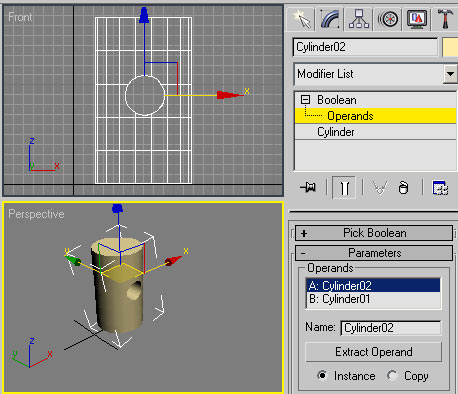This screenshot has height=394, width=458.
Task: Open the object color swatch
Action: coord(450,47)
